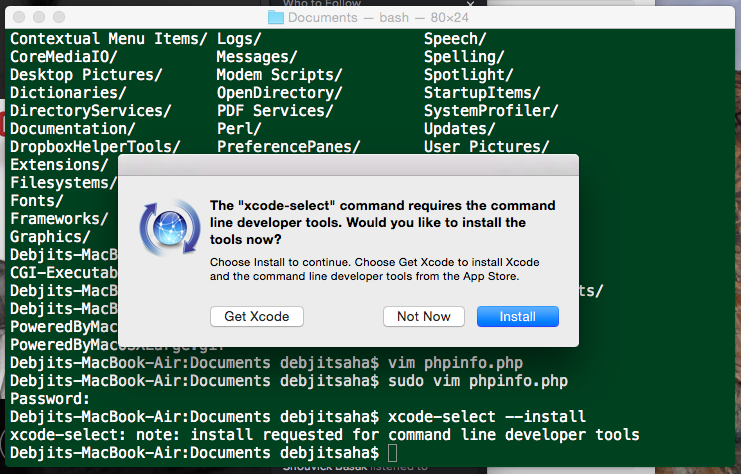Image resolution: width=741 pixels, height=474 pixels.
Task: Click the 'SystemProfiler/' directory entry
Action: pos(490,111)
